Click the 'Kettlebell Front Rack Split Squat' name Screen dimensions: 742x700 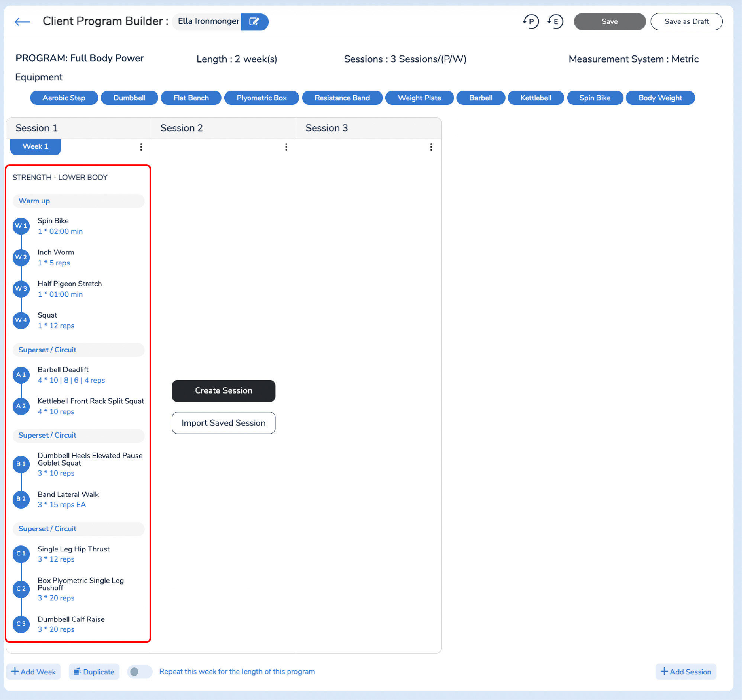(x=91, y=401)
